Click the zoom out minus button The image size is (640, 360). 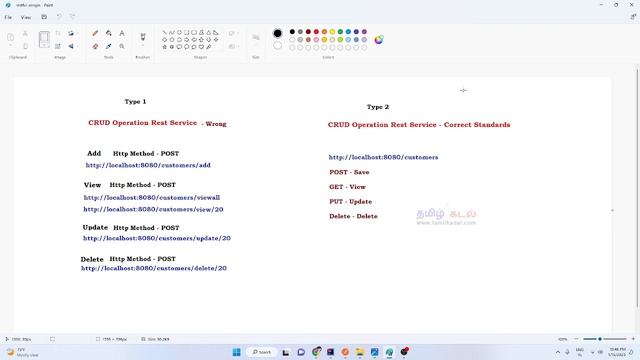576,339
